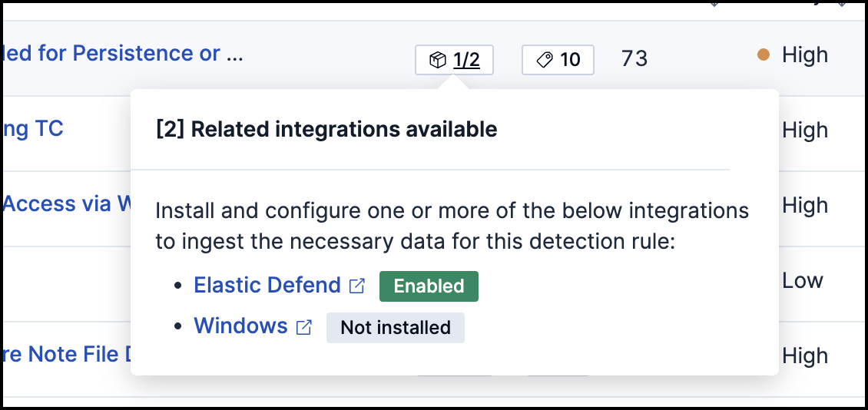Click the Low severity label
868x410 pixels.
click(x=802, y=280)
